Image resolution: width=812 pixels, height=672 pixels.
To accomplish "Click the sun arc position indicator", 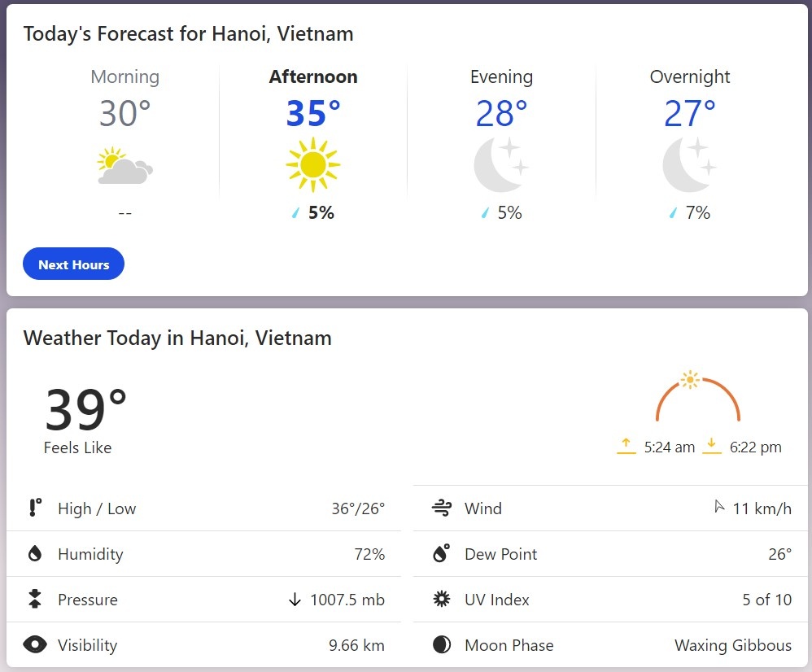I will tap(691, 379).
